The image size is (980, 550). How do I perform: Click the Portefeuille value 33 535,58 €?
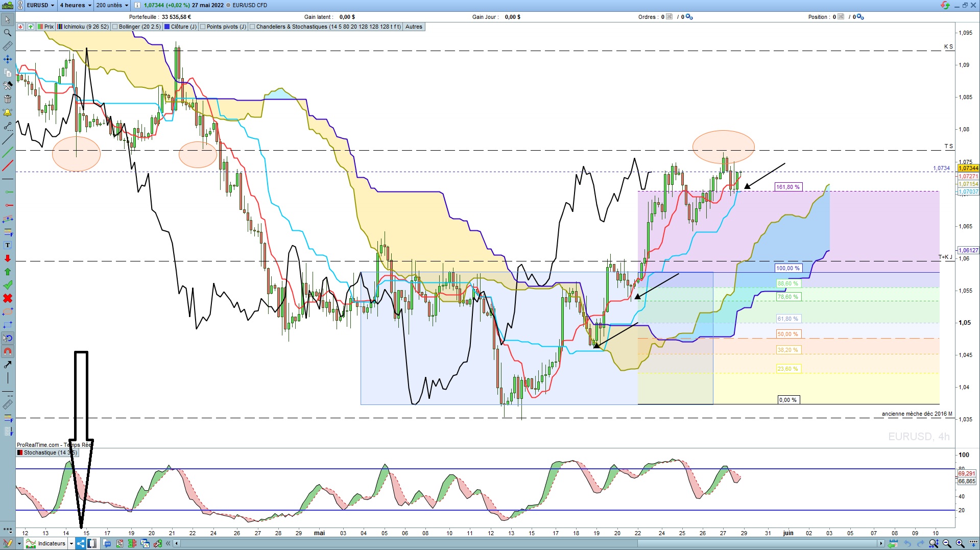[x=177, y=17]
